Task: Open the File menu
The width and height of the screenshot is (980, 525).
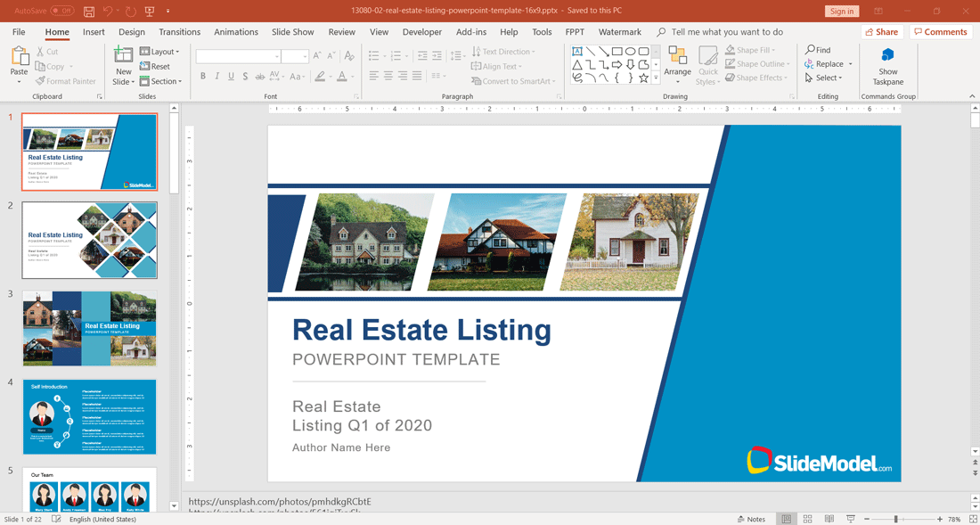Action: [x=19, y=32]
